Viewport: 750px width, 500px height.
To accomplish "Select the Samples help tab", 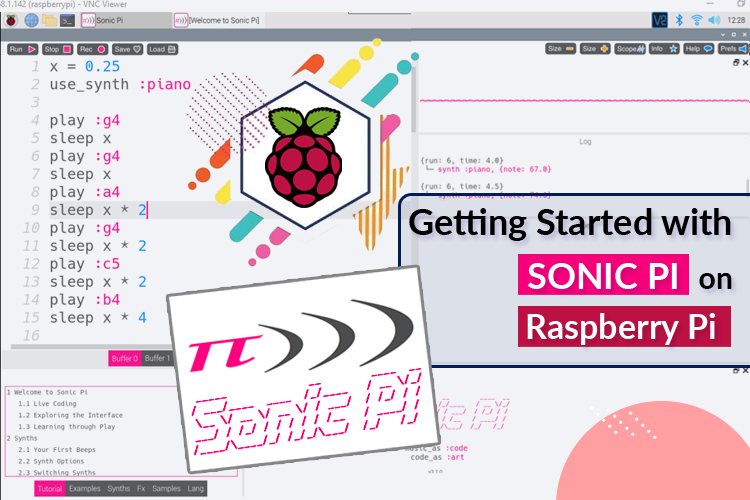I will [166, 489].
